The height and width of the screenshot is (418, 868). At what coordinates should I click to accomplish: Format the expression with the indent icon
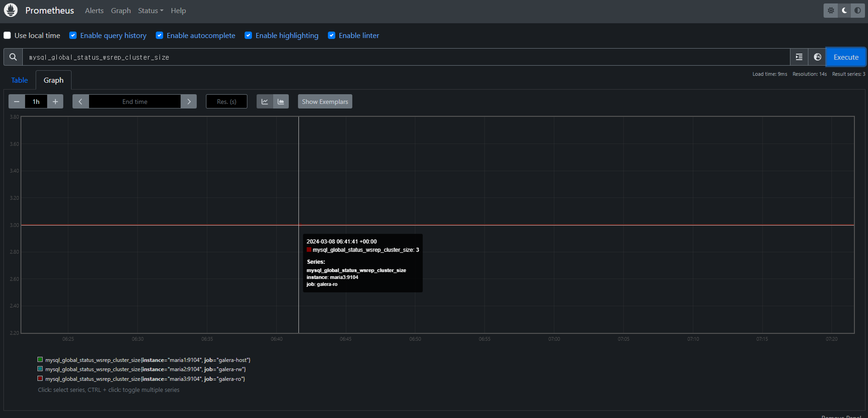799,57
